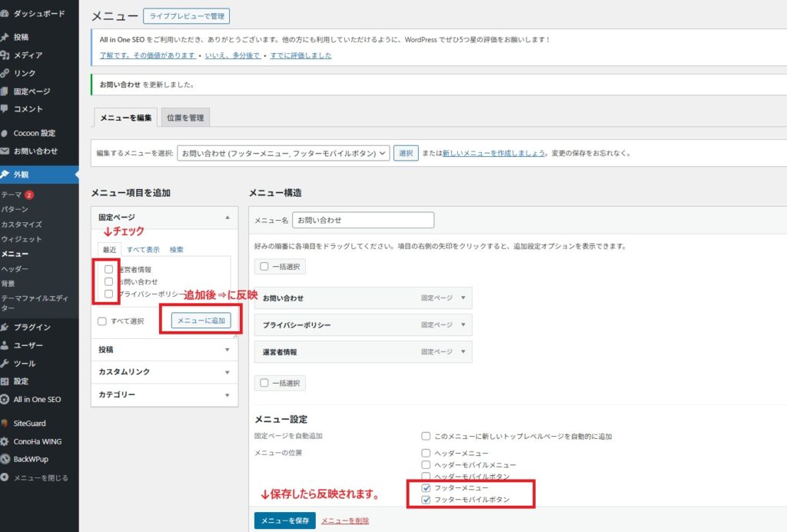Click the ダッシュボード icon in sidebar
The image size is (787, 532).
pyautogui.click(x=5, y=14)
